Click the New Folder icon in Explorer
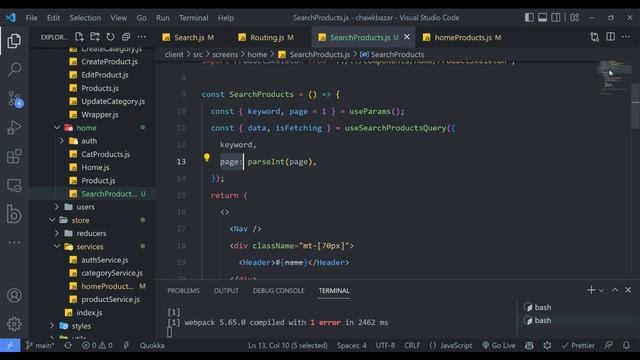 click(95, 37)
